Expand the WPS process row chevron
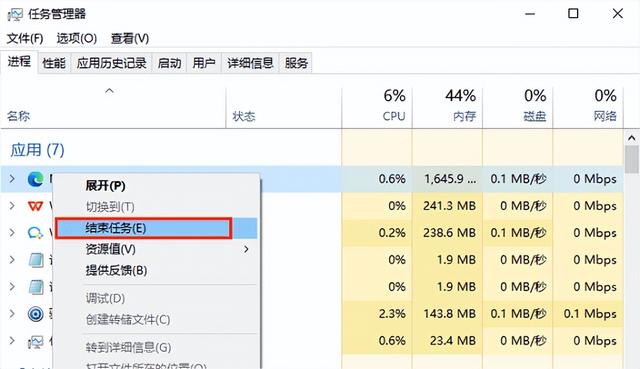The image size is (640, 369). 12,205
